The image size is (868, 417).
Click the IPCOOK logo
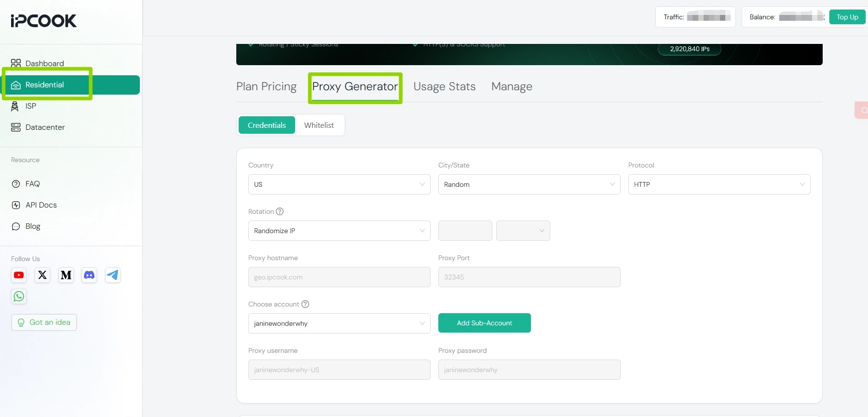coord(43,21)
